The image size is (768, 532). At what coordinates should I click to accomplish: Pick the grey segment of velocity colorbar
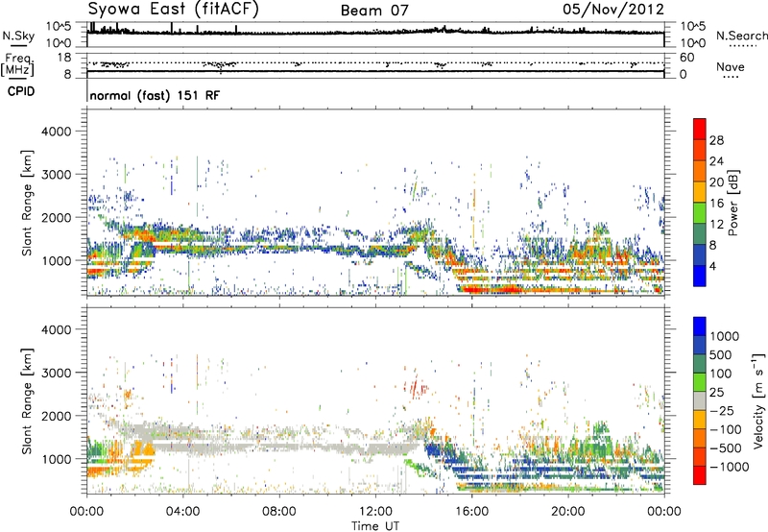700,400
